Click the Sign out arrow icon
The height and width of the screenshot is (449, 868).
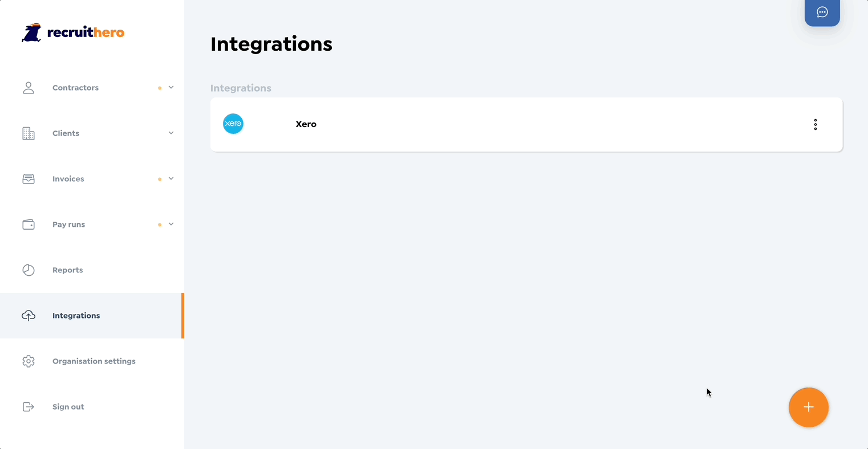point(29,407)
